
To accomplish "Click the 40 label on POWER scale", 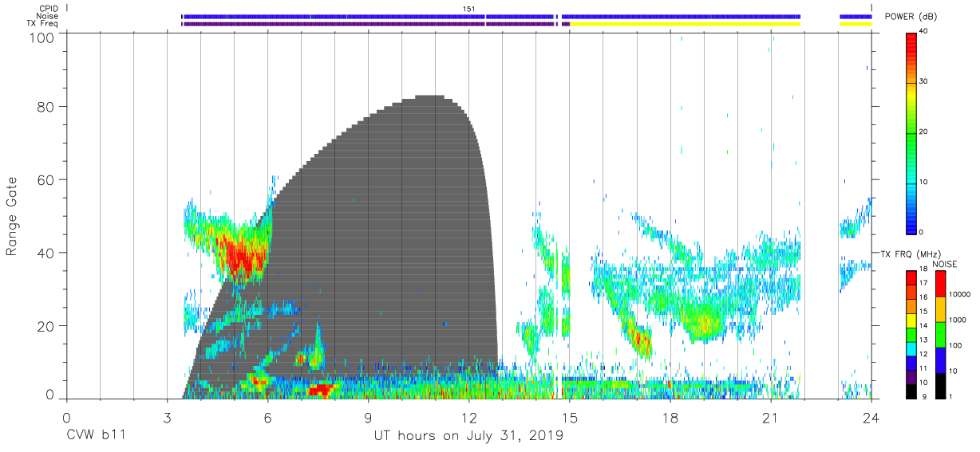I will point(923,32).
